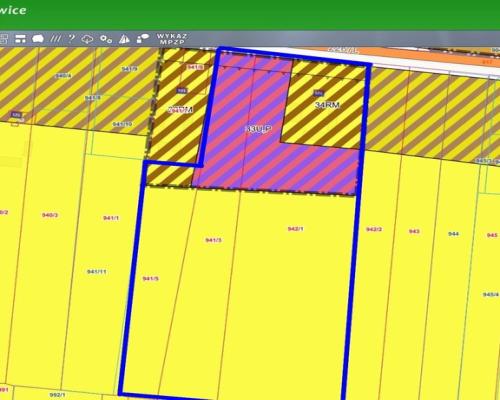The height and width of the screenshot is (400, 500).
Task: Click parcel 941/3 on the map
Action: [x=213, y=240]
